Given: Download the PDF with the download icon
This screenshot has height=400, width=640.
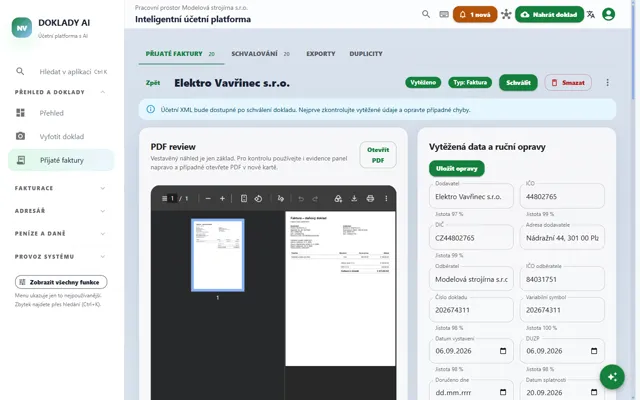Looking at the screenshot, I should pyautogui.click(x=354, y=198).
